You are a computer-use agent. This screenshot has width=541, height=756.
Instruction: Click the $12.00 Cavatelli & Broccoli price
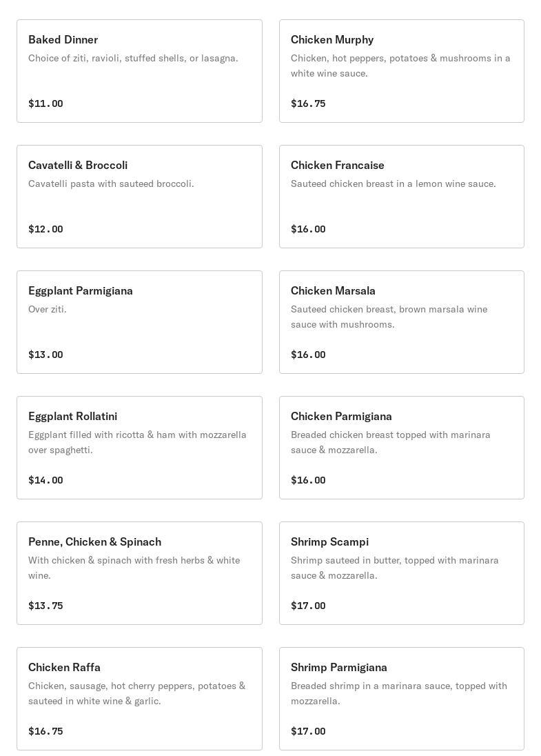point(45,229)
